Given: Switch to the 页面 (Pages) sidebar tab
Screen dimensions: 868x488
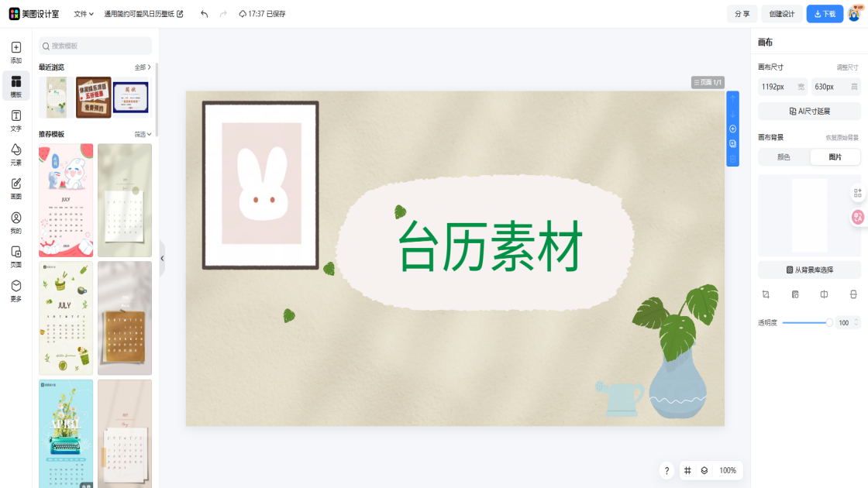Looking at the screenshot, I should pos(15,256).
